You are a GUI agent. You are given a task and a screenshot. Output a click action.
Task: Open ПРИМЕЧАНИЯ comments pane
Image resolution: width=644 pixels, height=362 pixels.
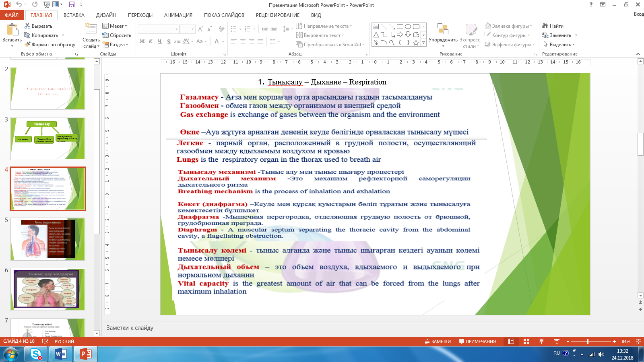(x=477, y=341)
